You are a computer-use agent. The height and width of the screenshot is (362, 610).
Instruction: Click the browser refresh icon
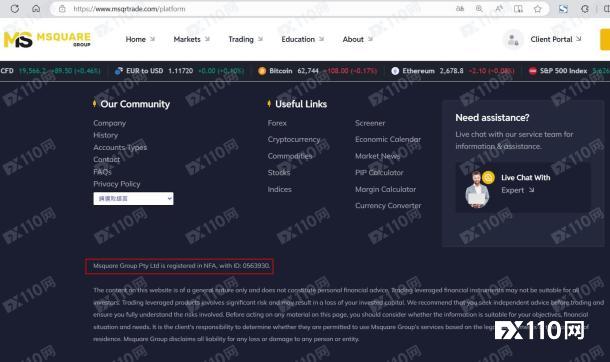[15, 9]
